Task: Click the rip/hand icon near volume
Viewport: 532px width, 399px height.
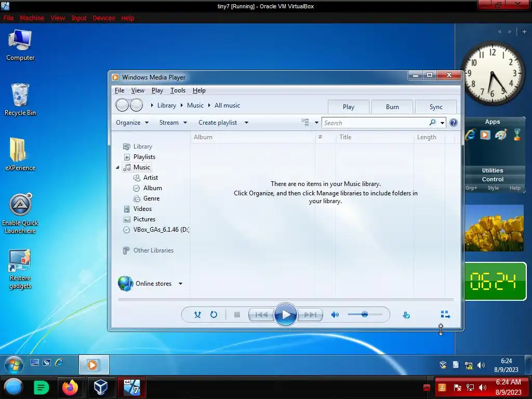Action: point(406,315)
